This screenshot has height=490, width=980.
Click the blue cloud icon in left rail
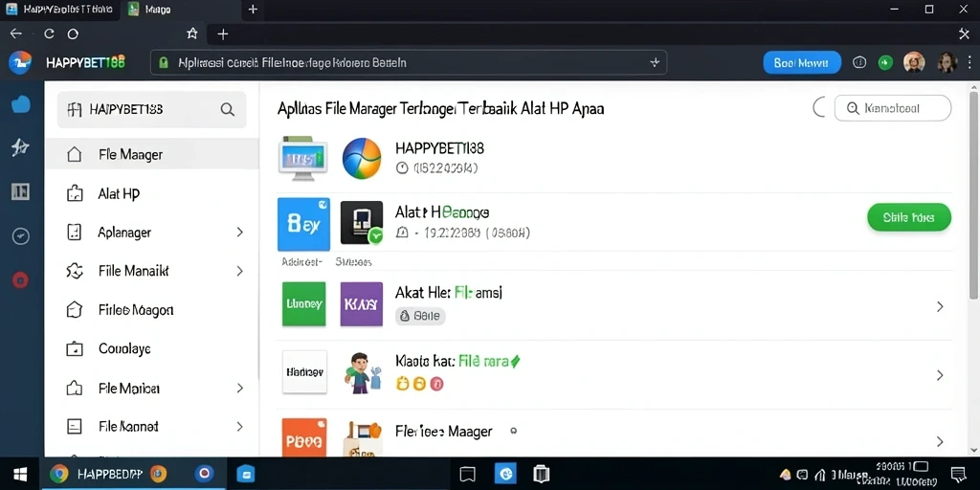(21, 104)
